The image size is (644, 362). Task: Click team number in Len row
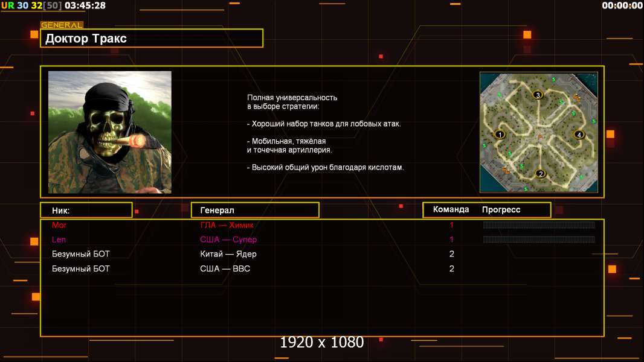pyautogui.click(x=451, y=240)
